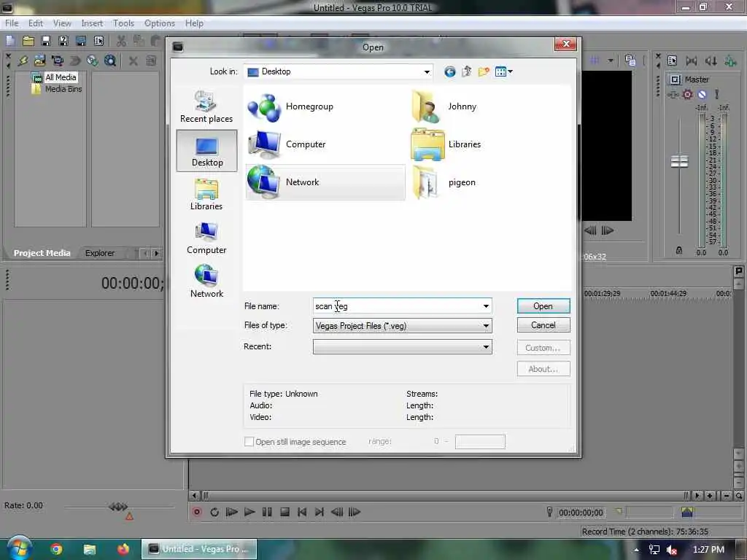
Task: Switch to the Explorer tab
Action: 99,253
